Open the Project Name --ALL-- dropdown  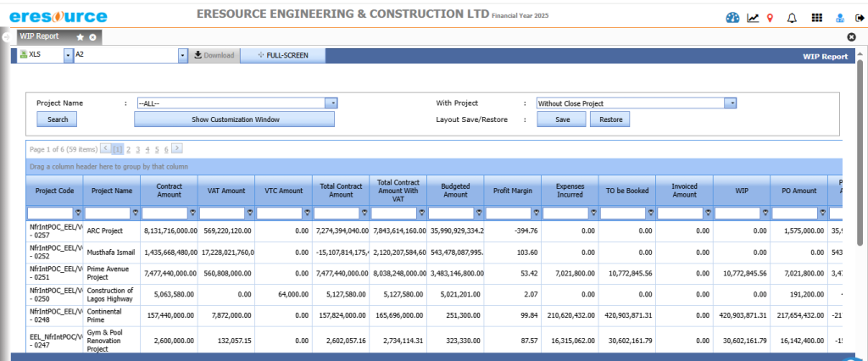pyautogui.click(x=333, y=103)
